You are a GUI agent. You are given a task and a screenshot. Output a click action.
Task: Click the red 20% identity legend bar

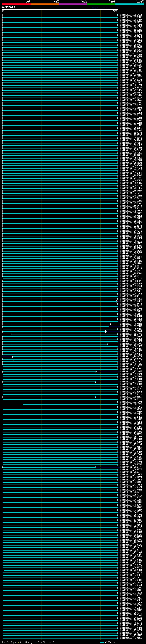click(16, 4)
